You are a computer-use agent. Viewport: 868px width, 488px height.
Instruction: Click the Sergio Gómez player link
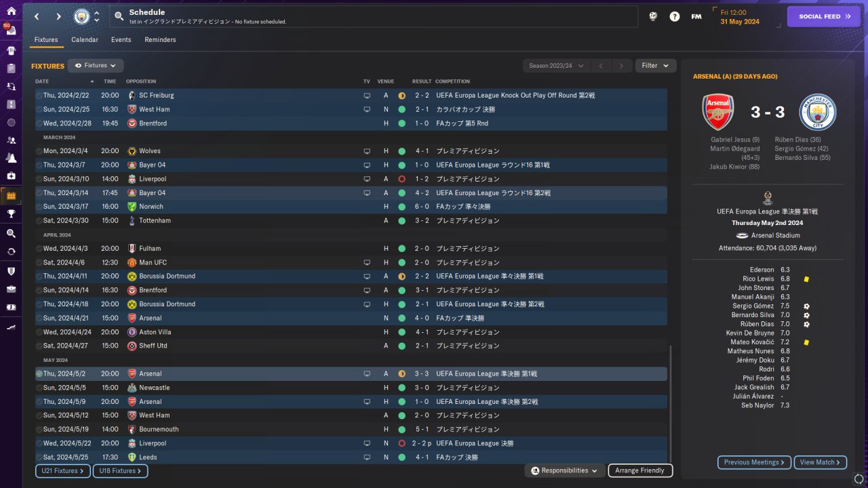click(x=753, y=306)
